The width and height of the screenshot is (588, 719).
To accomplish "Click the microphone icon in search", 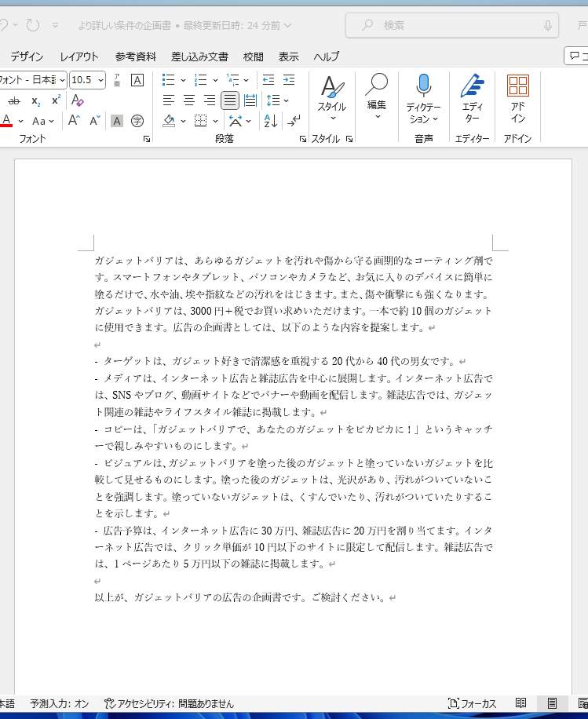I will coord(548,26).
